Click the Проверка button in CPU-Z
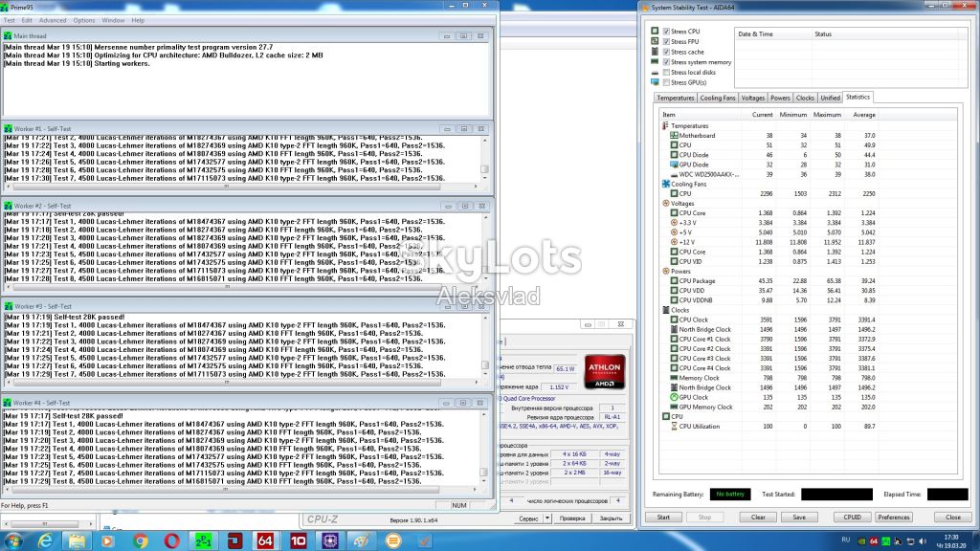The image size is (980, 551). pos(572,518)
